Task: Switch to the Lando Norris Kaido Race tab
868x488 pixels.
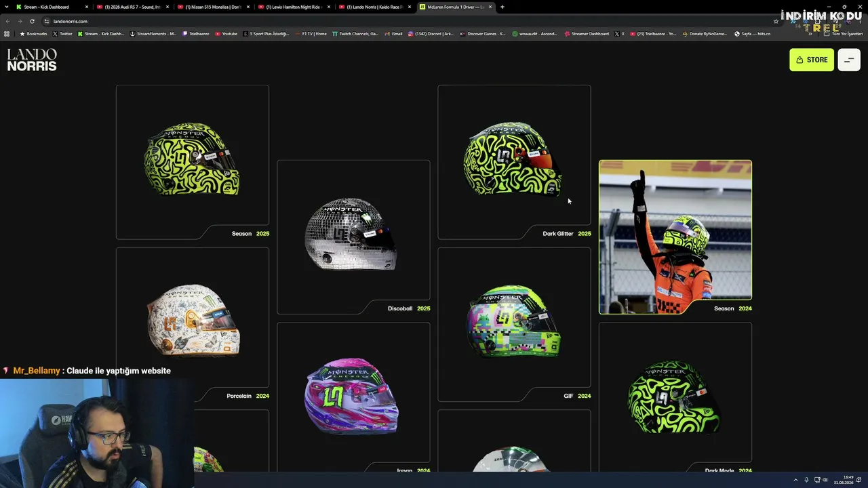Action: [374, 7]
